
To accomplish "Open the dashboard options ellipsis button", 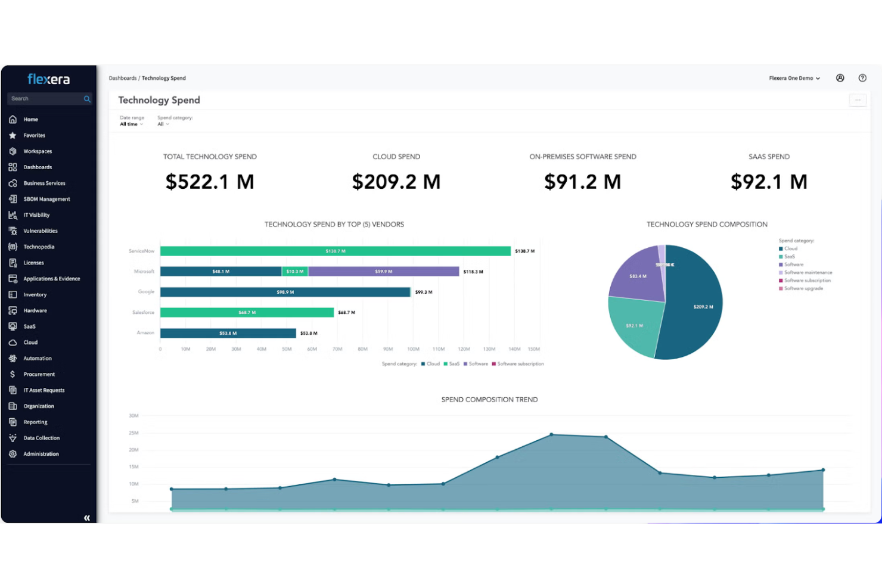I will pos(858,99).
